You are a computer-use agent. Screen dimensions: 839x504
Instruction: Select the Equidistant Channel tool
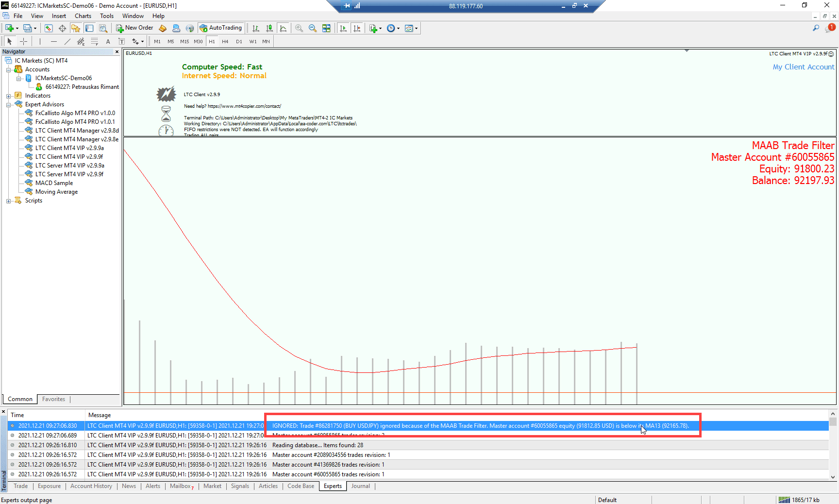(x=81, y=42)
